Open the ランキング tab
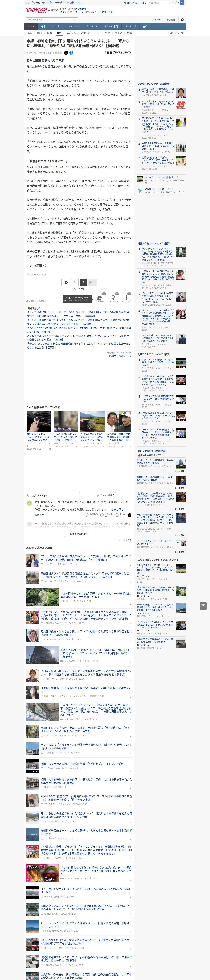The height and width of the screenshot is (980, 210). pos(130,27)
